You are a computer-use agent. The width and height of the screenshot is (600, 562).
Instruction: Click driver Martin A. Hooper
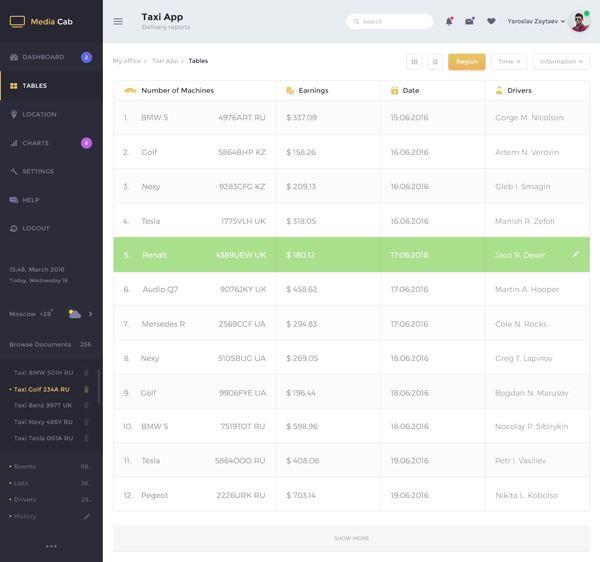point(527,290)
